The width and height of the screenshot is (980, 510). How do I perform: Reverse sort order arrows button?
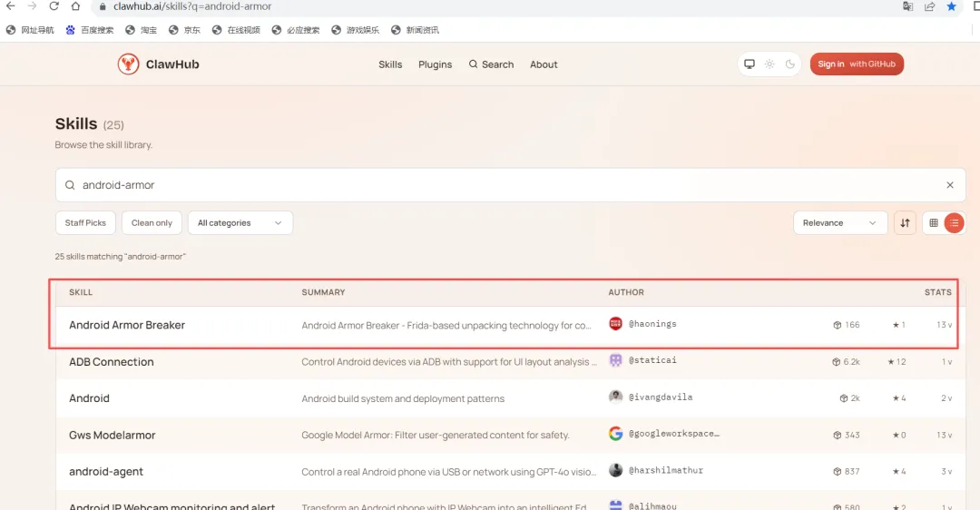tap(905, 223)
